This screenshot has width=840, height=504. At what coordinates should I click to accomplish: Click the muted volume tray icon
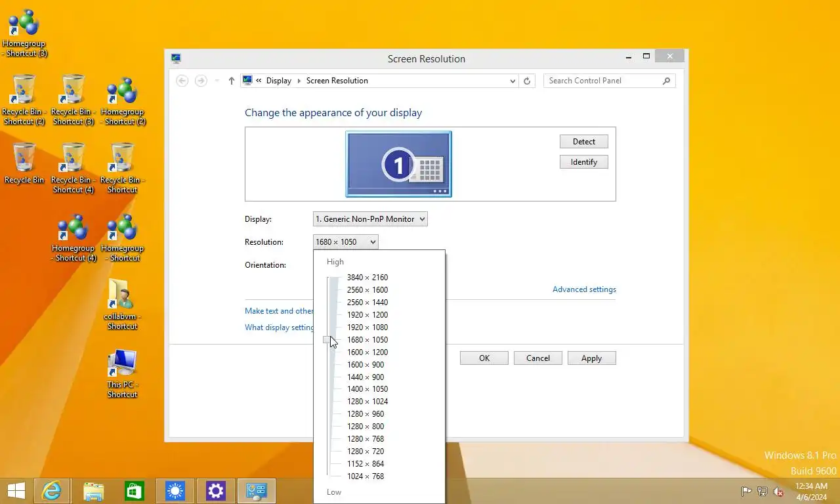778,491
